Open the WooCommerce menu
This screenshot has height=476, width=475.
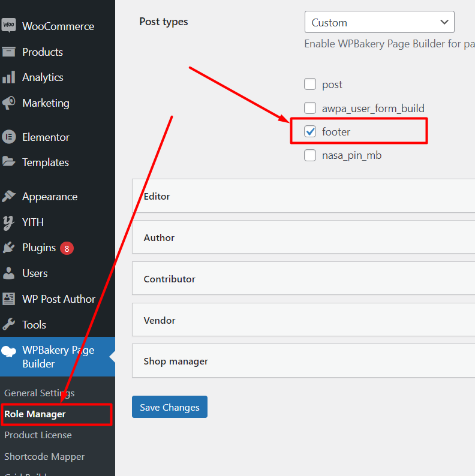(58, 26)
